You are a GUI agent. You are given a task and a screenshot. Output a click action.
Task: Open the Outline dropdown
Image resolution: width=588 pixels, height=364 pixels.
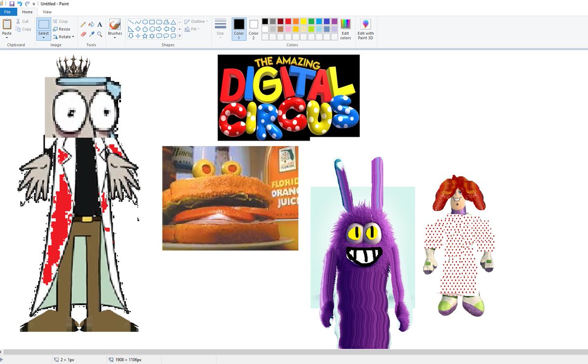(196, 22)
